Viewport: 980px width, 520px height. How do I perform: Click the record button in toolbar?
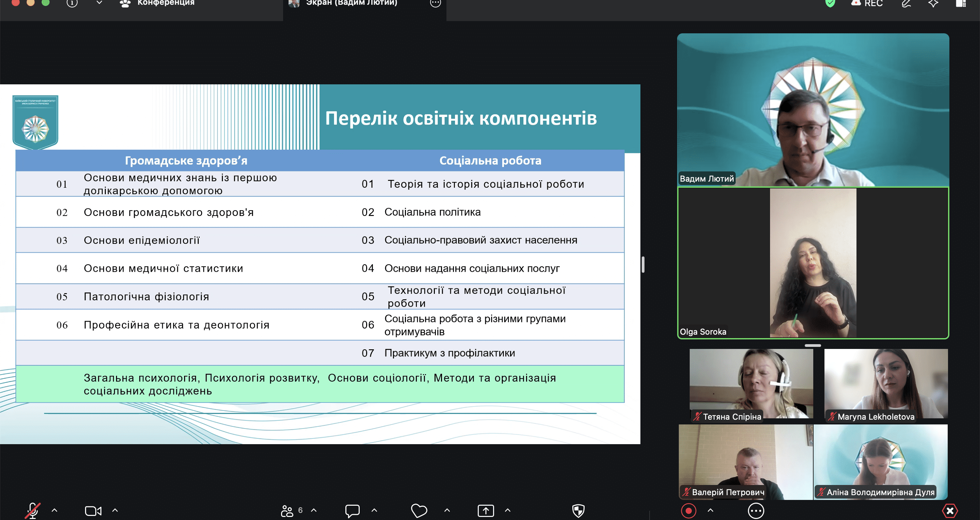pyautogui.click(x=688, y=511)
